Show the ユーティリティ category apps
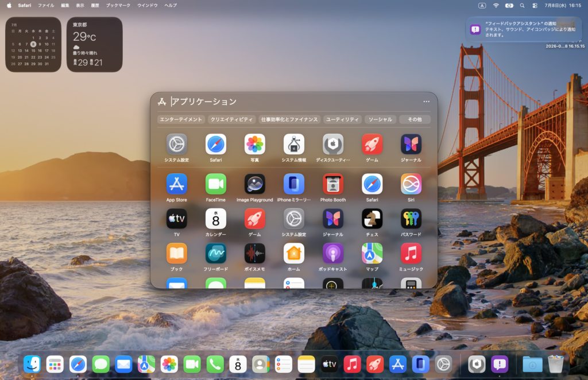Screen dimensions: 588x380 342,119
